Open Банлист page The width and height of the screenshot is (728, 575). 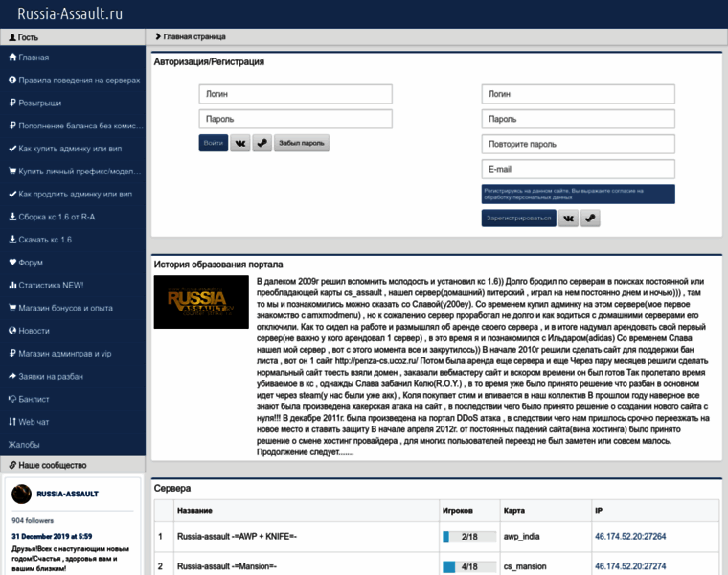[29, 399]
